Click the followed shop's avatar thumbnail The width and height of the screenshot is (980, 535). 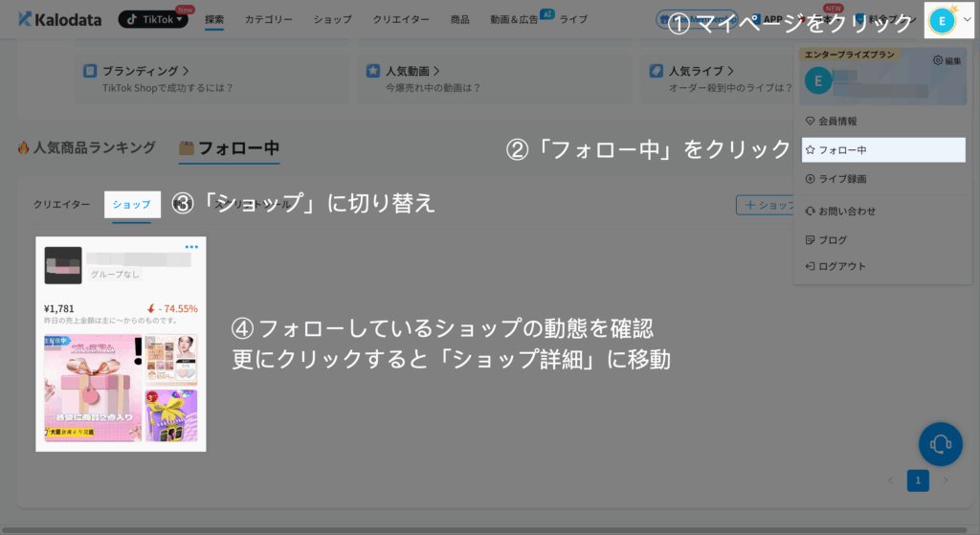point(63,265)
